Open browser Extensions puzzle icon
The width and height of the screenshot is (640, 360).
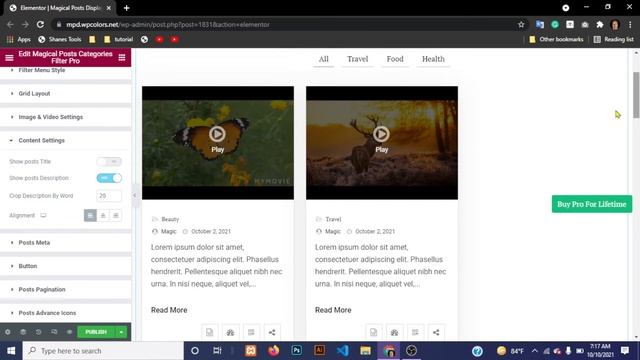[600, 24]
